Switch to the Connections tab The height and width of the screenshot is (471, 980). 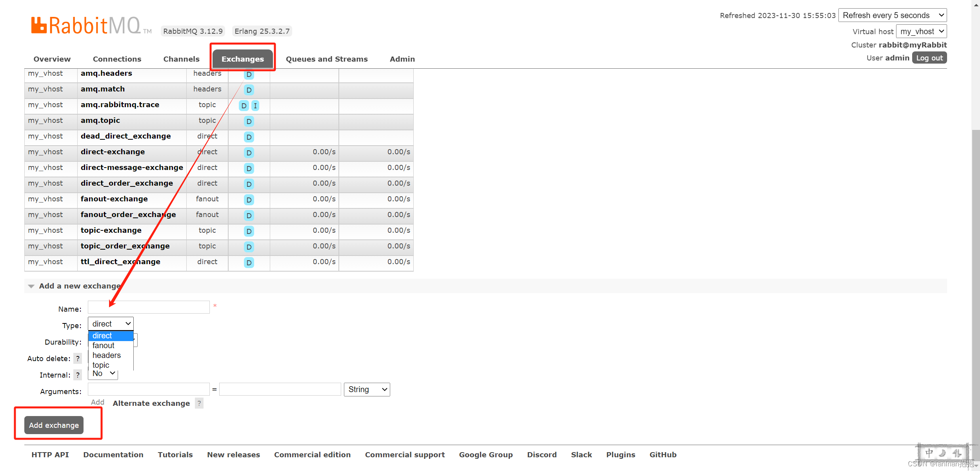click(117, 59)
